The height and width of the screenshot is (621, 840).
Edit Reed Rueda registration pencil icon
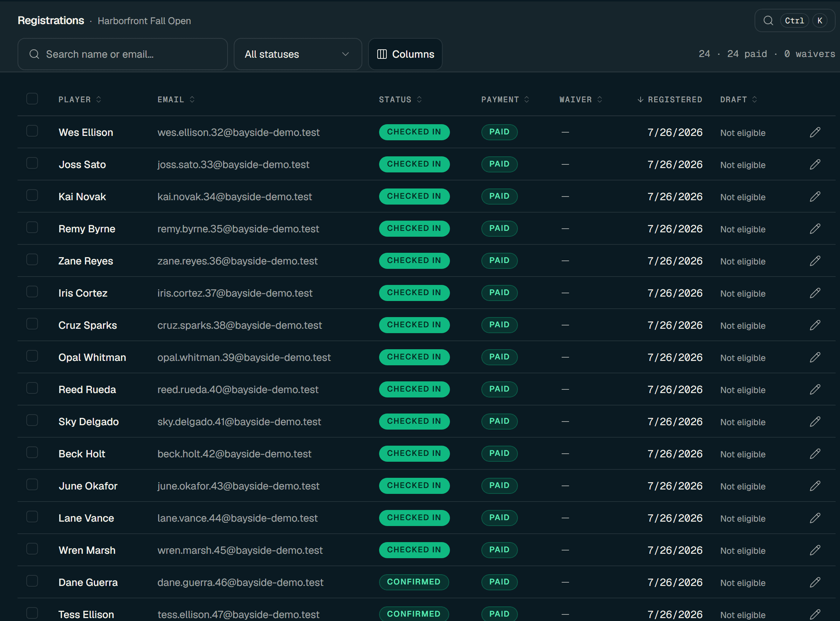tap(815, 389)
